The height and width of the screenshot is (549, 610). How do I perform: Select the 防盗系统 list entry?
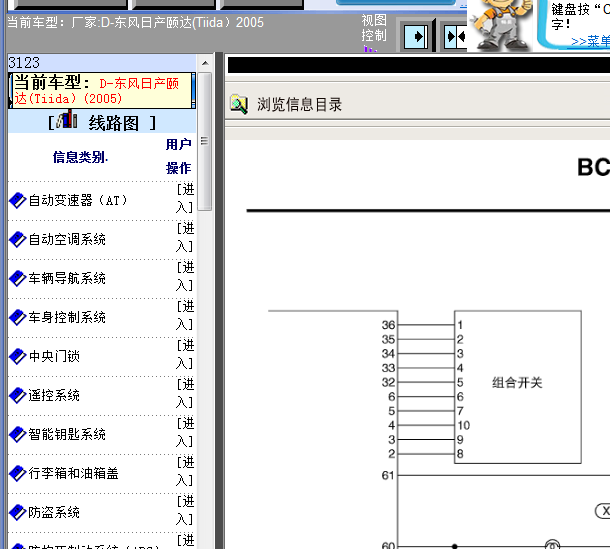point(54,512)
